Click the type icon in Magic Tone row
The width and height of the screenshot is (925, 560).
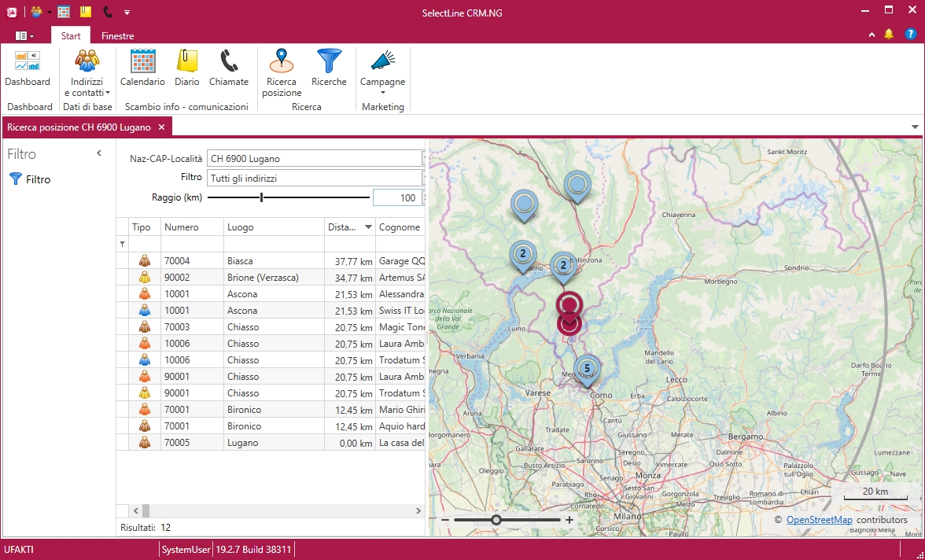145,327
